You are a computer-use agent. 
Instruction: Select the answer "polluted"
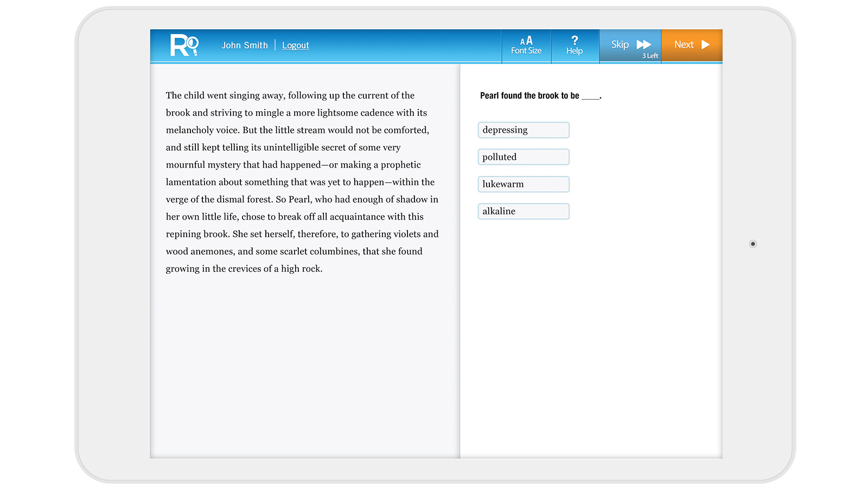(523, 157)
